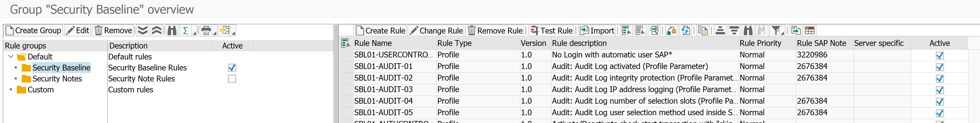Click the Create Rule button
Screen dimensions: 980x123
coord(380,30)
